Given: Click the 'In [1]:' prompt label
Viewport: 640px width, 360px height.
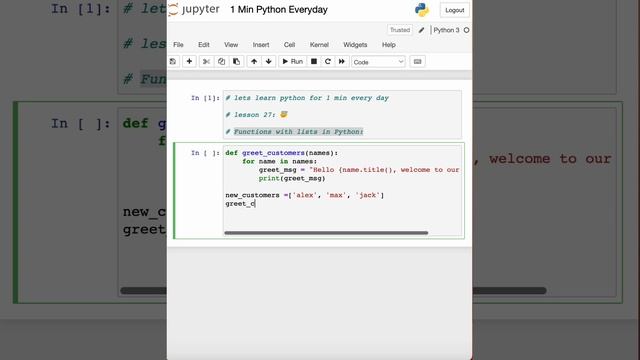Looking at the screenshot, I should [205, 98].
